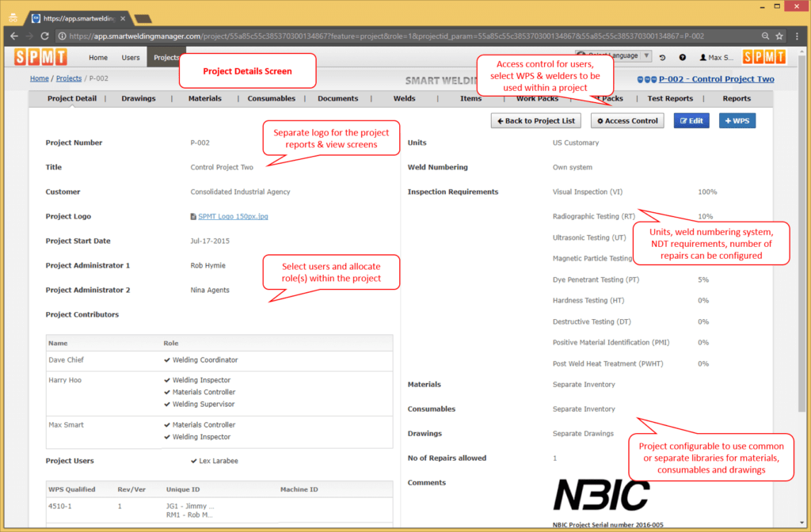
Task: Open the Users menu item
Action: click(x=131, y=57)
